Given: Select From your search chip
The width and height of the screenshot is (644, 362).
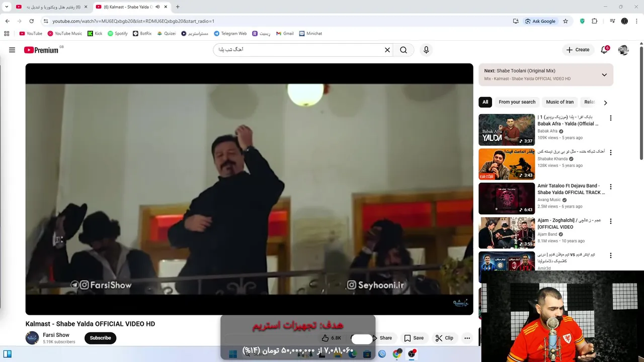Looking at the screenshot, I should point(517,102).
